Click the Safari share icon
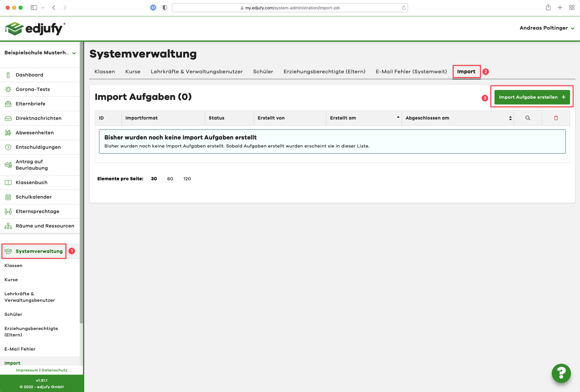The width and height of the screenshot is (580, 392). click(x=548, y=8)
